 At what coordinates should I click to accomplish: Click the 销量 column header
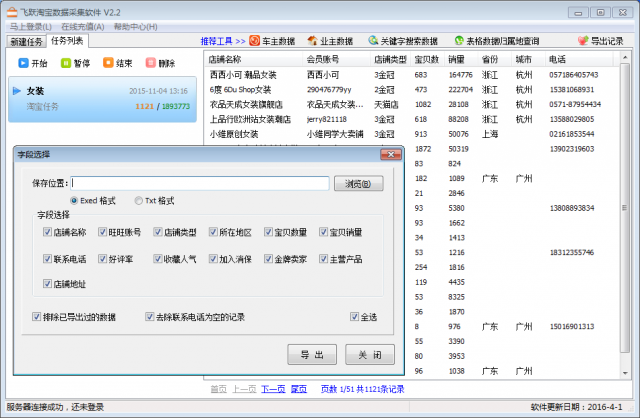tap(461, 59)
